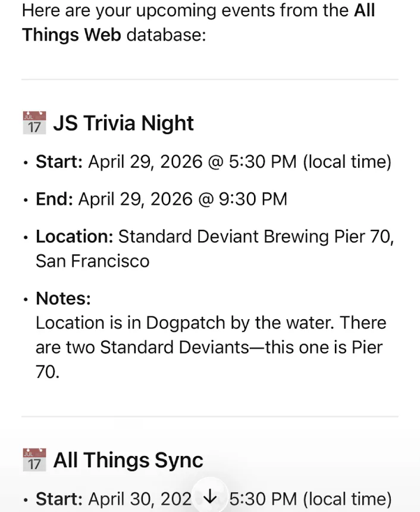Click the divider above JS Trivia Night

coord(210,79)
